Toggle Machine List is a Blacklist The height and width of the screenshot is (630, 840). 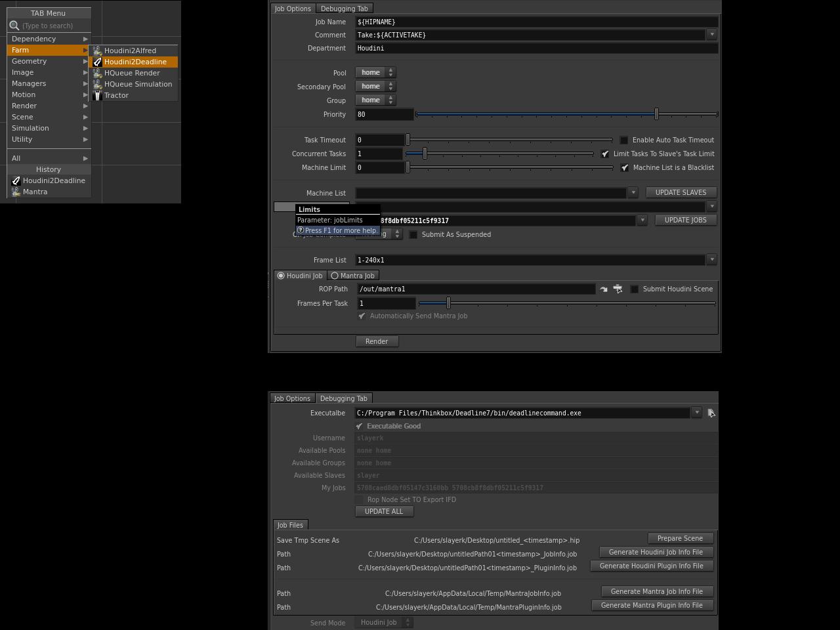625,167
